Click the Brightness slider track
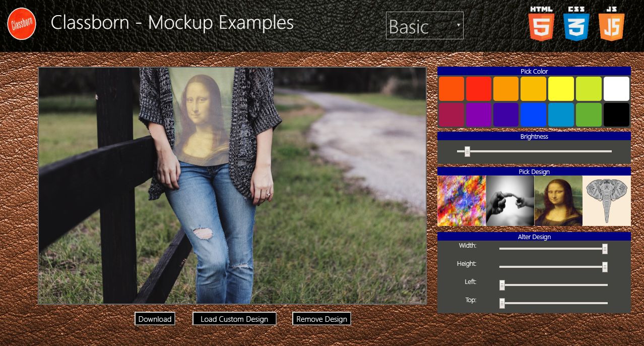 [534, 151]
